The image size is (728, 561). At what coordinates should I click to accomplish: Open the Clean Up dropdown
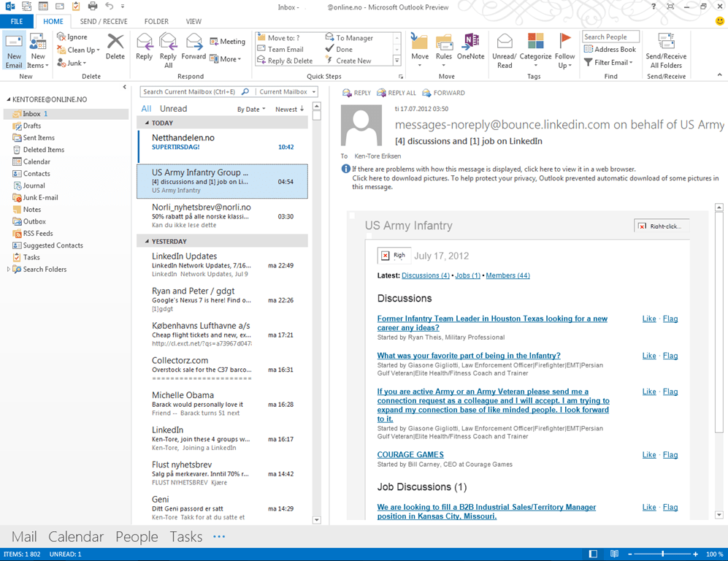pos(78,50)
